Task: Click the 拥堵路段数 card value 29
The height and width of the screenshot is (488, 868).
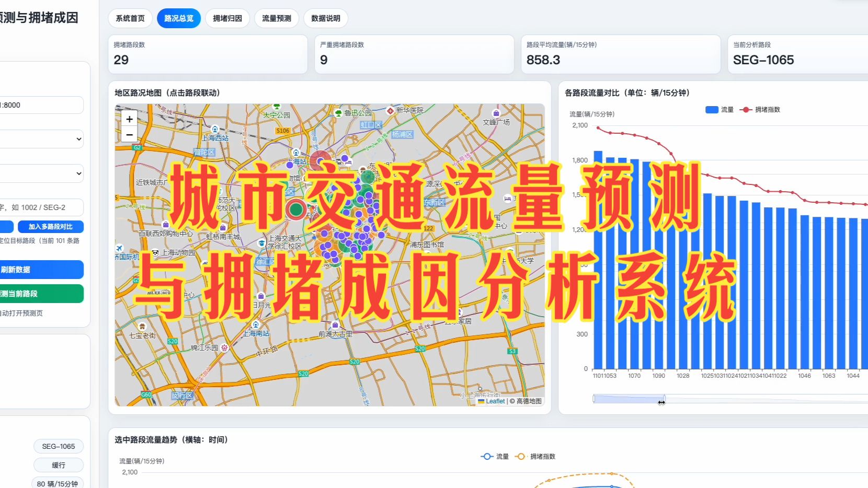Action: [121, 60]
